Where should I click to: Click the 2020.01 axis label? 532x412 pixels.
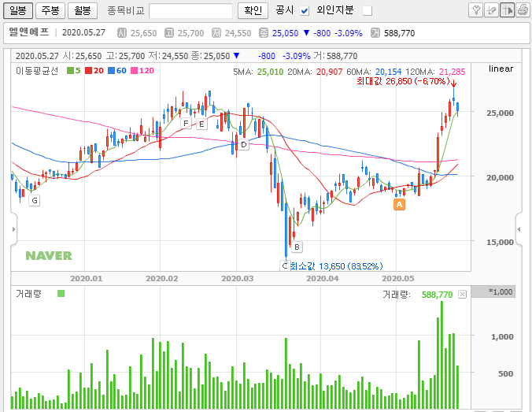point(87,279)
